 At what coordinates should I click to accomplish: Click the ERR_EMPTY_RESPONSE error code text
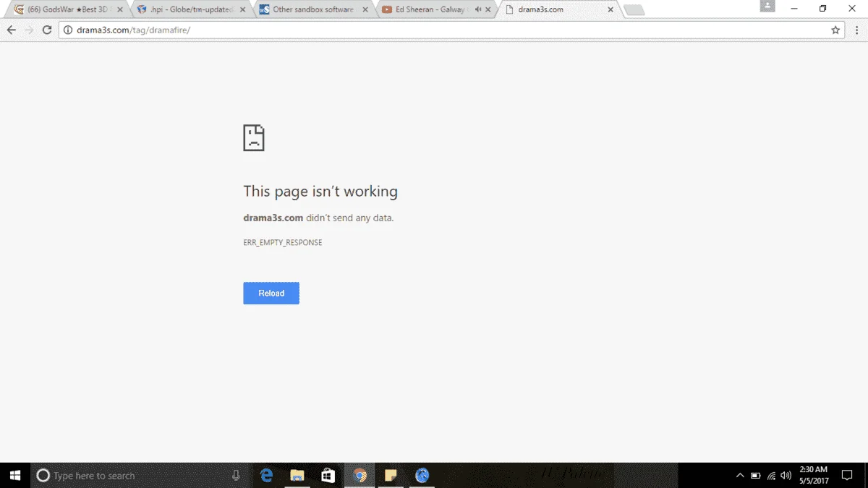point(283,243)
